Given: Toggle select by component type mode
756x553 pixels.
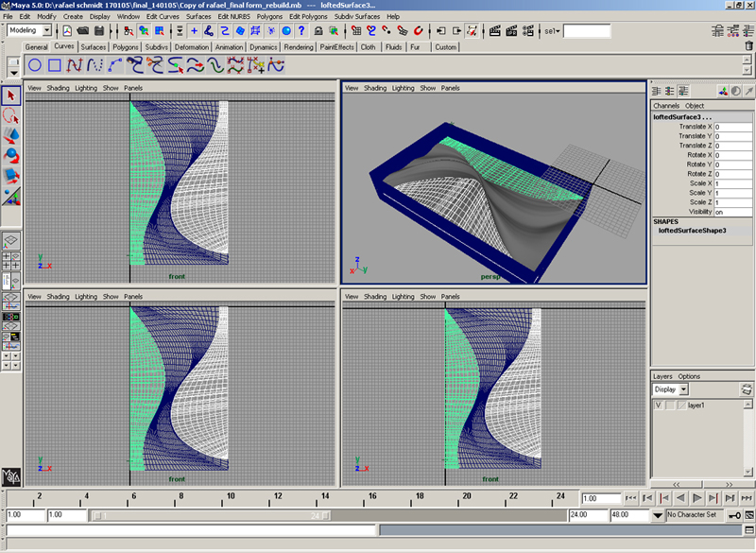Looking at the screenshot, I should (159, 31).
